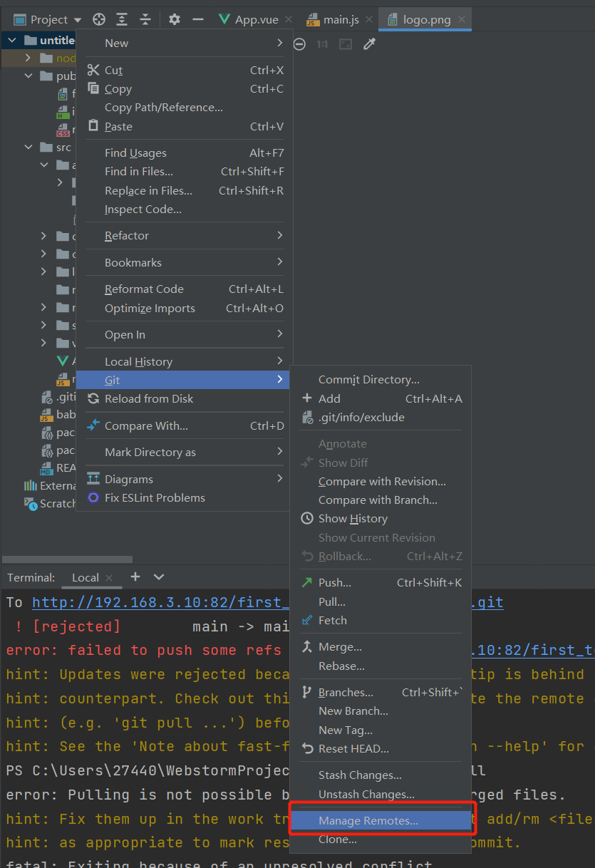Select Inspect Code...

[x=184, y=209]
